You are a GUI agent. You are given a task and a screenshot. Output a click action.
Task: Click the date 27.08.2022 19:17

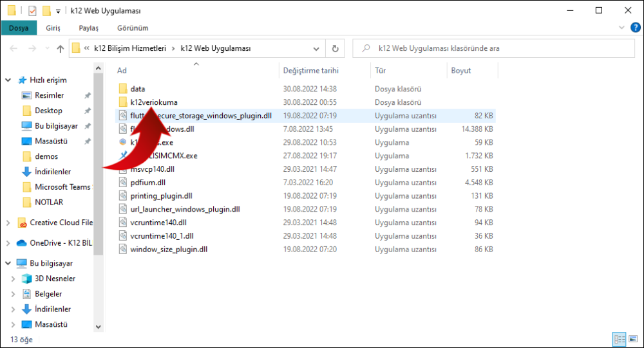point(310,156)
